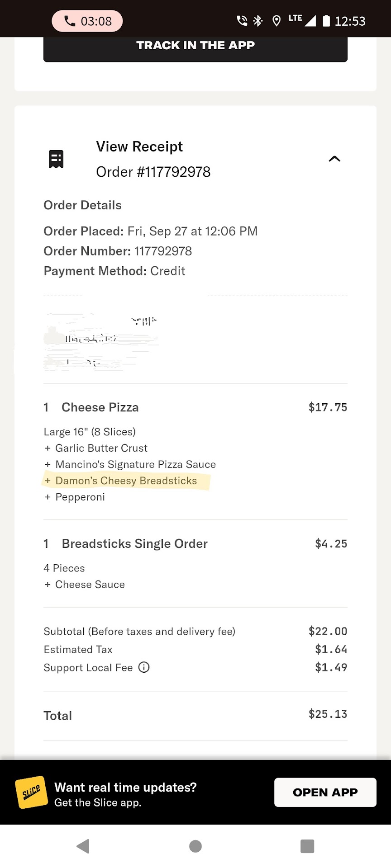
Task: Select the Breadsticks Single Order item
Action: pos(134,543)
